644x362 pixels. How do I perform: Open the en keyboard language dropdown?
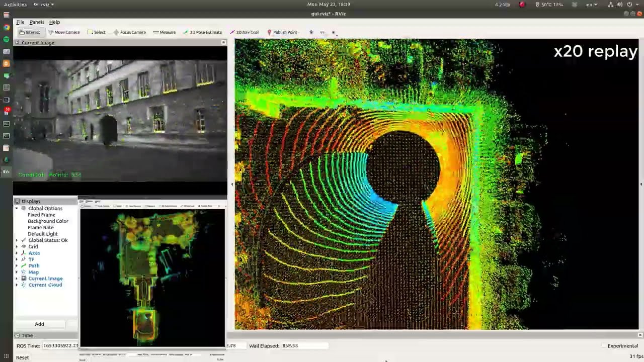pyautogui.click(x=591, y=5)
